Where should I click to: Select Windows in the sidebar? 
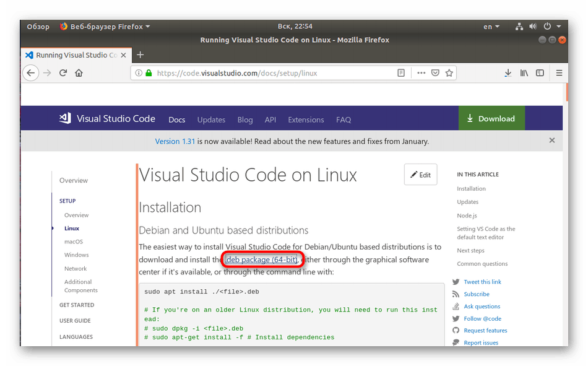pyautogui.click(x=77, y=255)
